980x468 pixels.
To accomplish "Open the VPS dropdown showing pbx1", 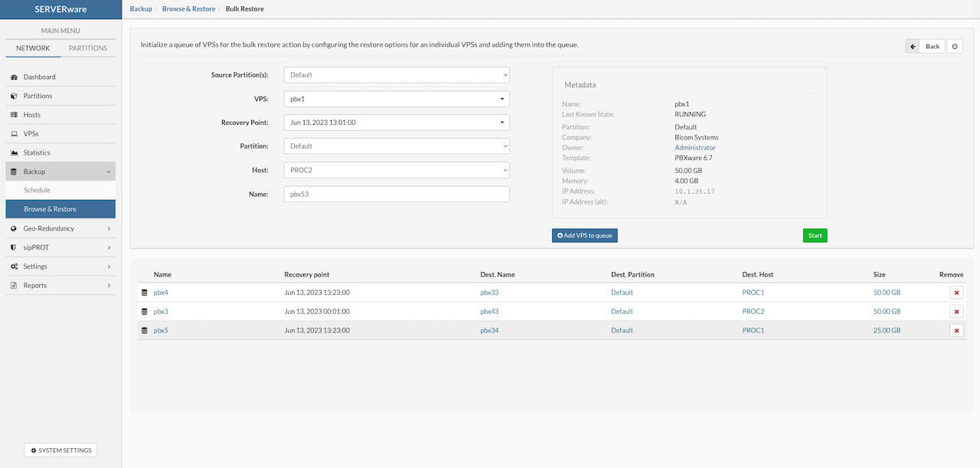I will 397,99.
